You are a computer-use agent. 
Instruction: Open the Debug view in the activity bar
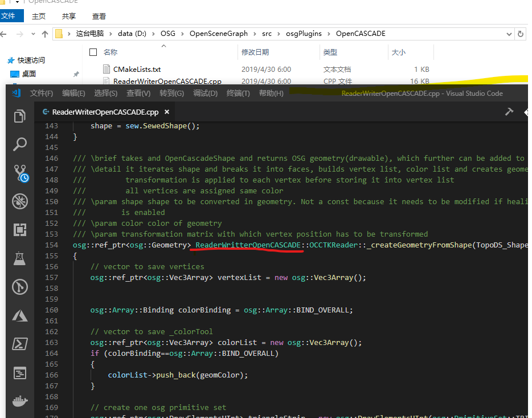pos(20,201)
